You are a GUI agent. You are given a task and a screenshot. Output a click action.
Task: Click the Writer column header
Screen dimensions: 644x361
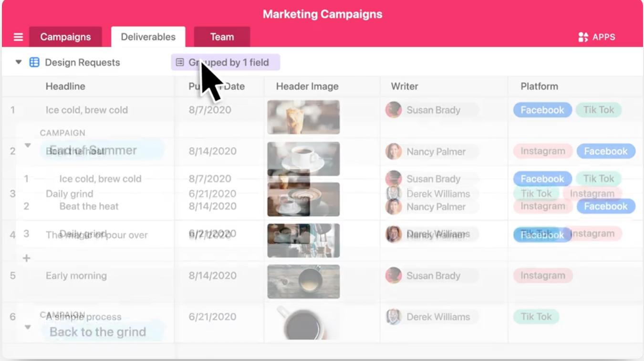[404, 86]
